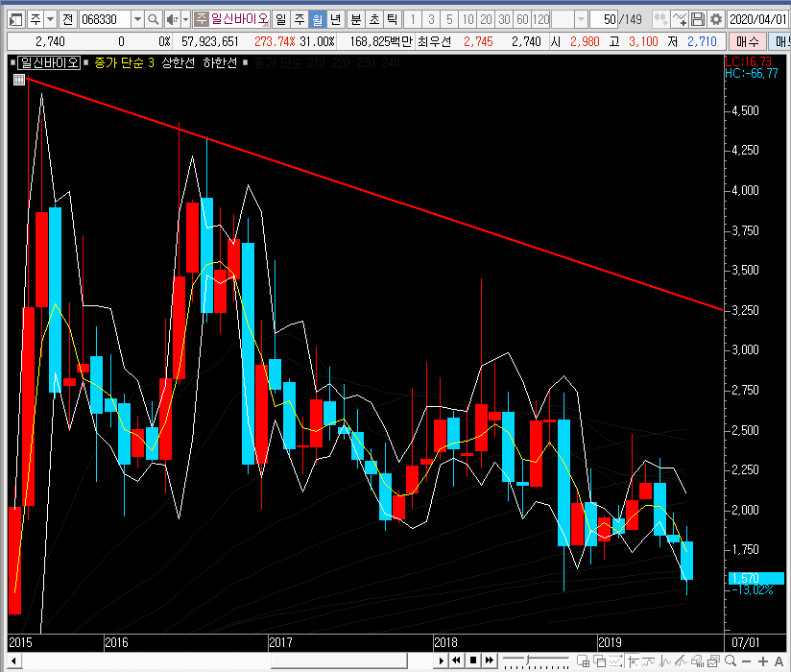
Task: Click the speaker sound icon
Action: click(x=173, y=19)
